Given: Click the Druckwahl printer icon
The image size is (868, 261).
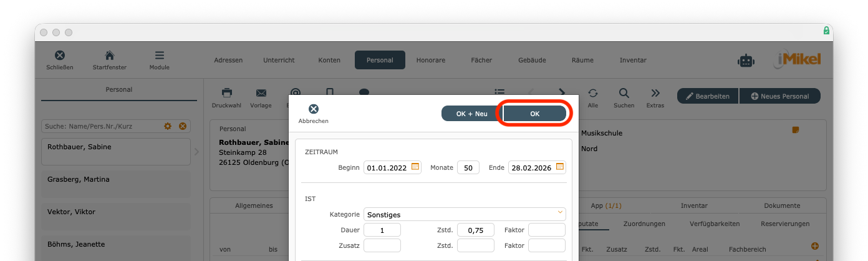Looking at the screenshot, I should point(227,93).
